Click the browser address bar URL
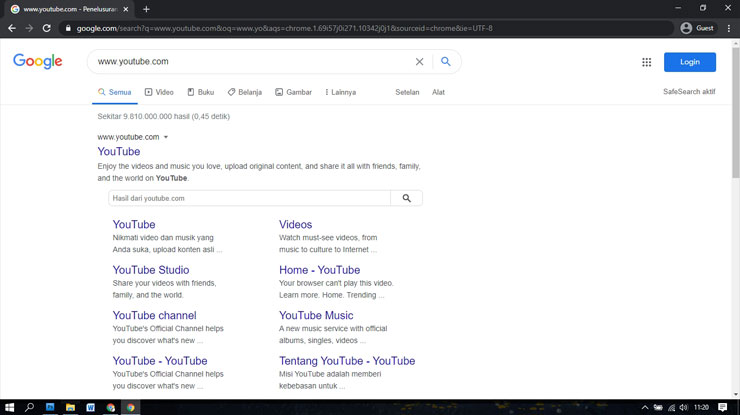 coord(285,28)
